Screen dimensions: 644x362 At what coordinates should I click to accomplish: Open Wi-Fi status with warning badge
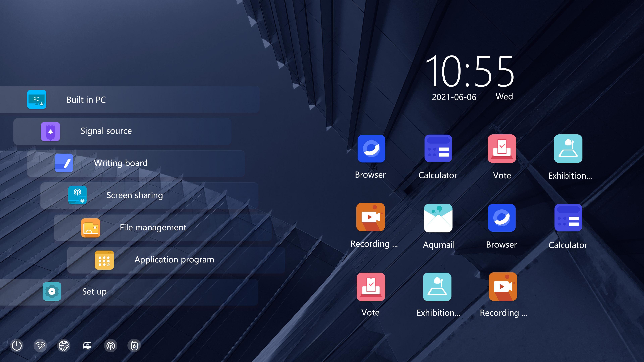(x=40, y=346)
